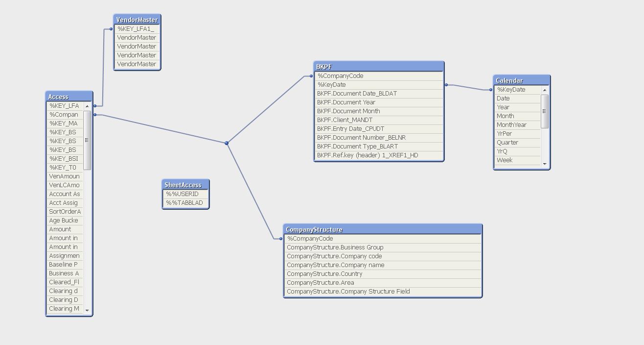Image resolution: width=644 pixels, height=345 pixels.
Task: Select %KeyDate field in BKPF table
Action: [x=379, y=85]
